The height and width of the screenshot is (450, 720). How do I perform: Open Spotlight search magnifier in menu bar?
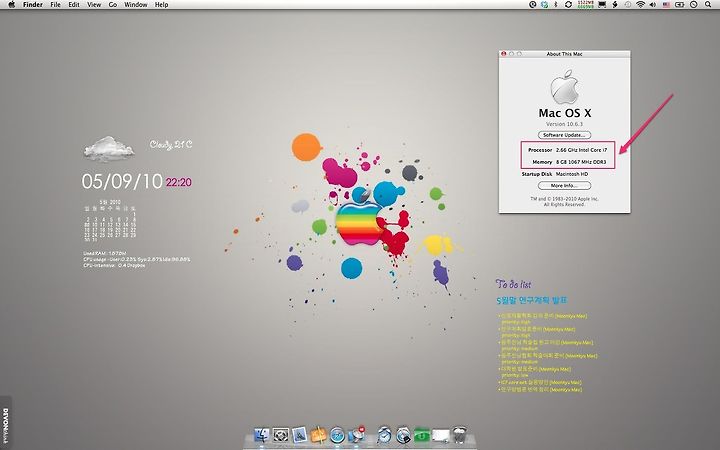[708, 5]
